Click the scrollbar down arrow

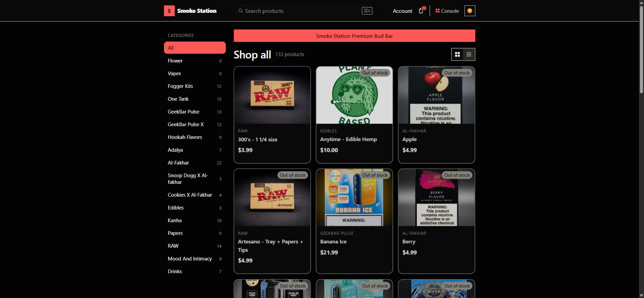pyautogui.click(x=641, y=295)
